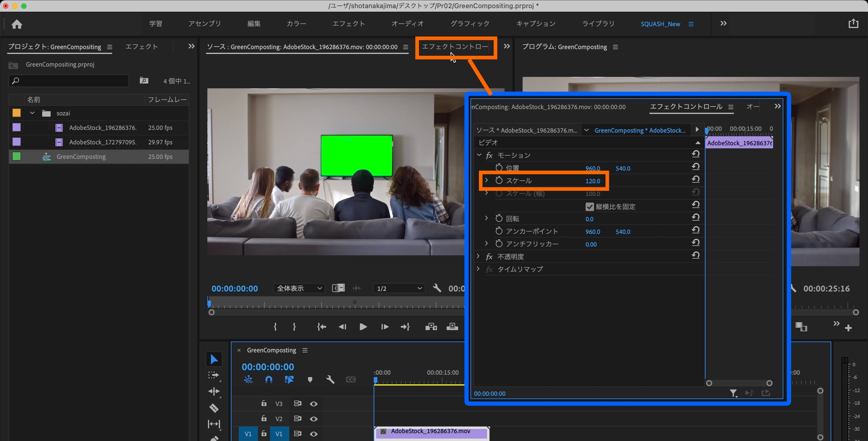
Task: Click the Home icon in the top bar
Action: coord(17,24)
